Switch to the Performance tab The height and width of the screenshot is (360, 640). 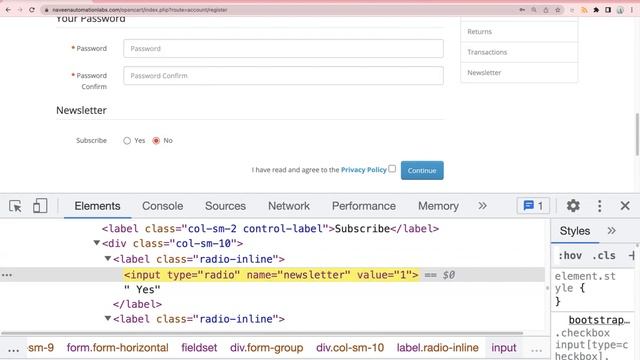coord(364,206)
